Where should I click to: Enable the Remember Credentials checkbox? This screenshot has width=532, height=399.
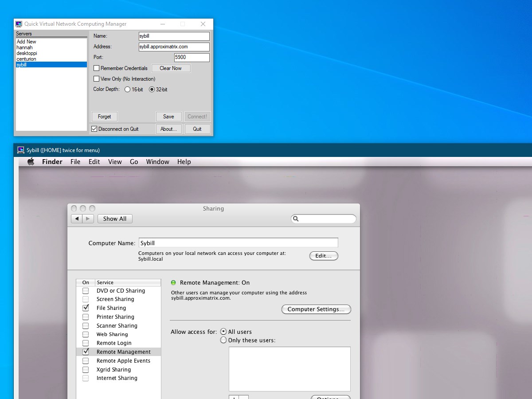click(97, 68)
